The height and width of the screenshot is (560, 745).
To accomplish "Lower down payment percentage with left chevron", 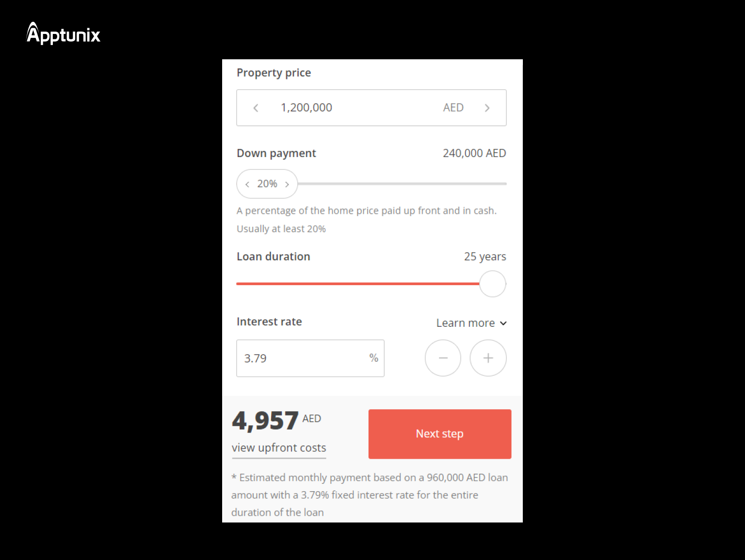I will [x=247, y=184].
